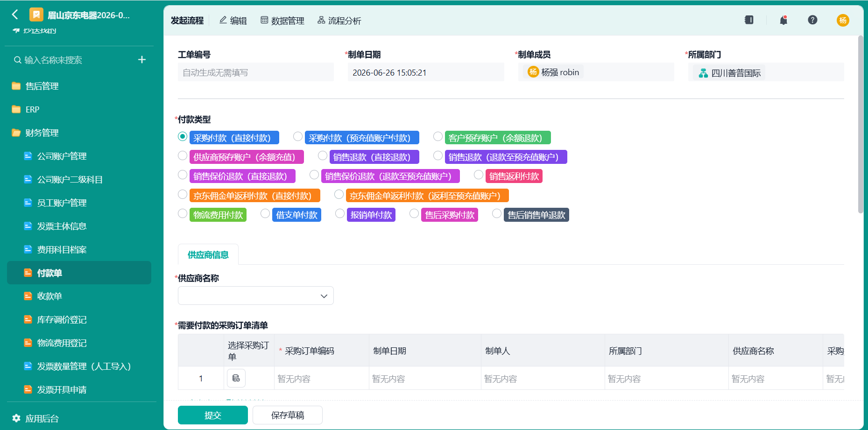The width and height of the screenshot is (868, 430).
Task: Select 售后销售单退款 radio
Action: [497, 214]
